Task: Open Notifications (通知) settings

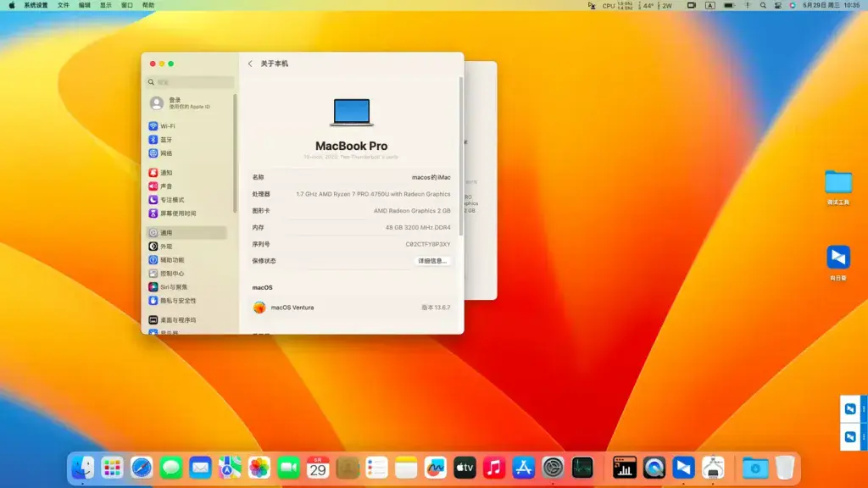Action: click(188, 173)
